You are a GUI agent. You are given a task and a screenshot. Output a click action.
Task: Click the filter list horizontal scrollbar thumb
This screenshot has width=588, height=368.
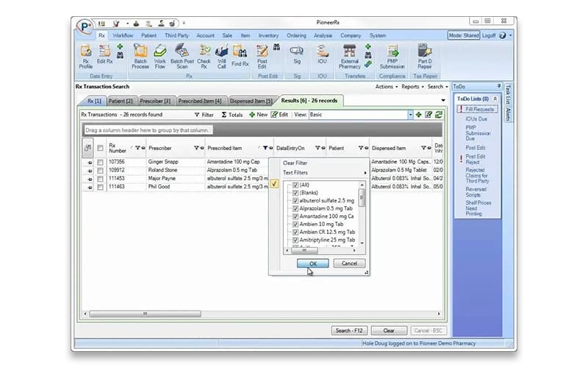pos(304,250)
